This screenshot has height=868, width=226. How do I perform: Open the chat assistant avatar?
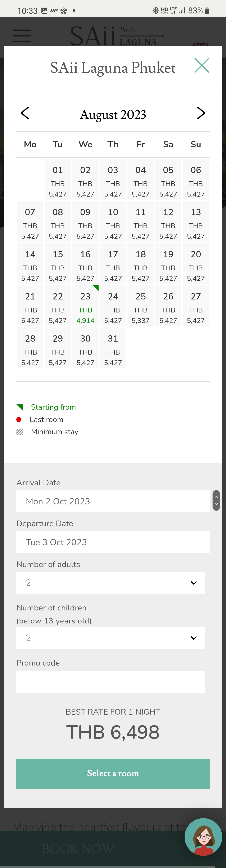click(203, 837)
